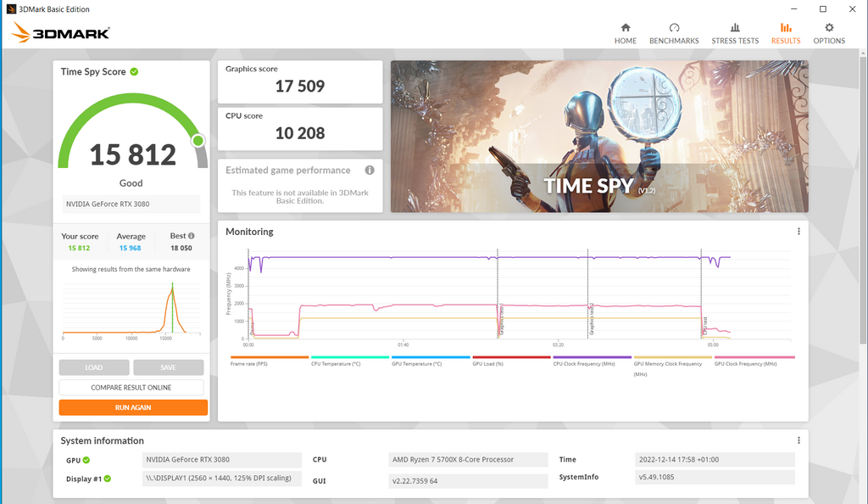The width and height of the screenshot is (868, 504).
Task: Click the score gauge indicator knob
Action: click(x=198, y=141)
